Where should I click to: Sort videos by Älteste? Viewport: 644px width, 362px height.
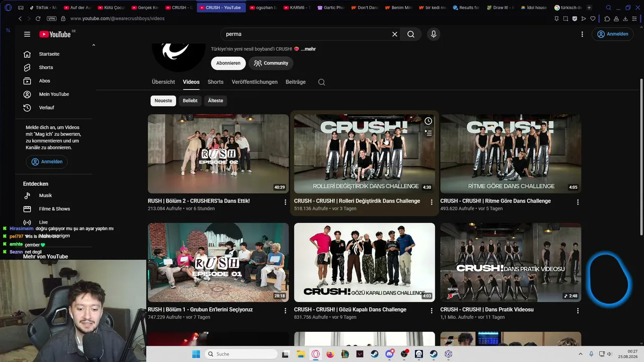coord(215,101)
